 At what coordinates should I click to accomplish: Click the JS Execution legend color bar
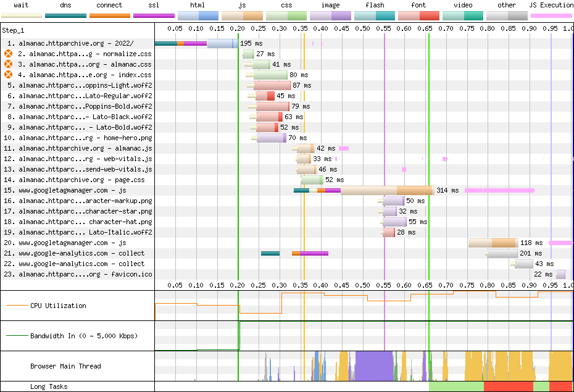[x=551, y=15]
